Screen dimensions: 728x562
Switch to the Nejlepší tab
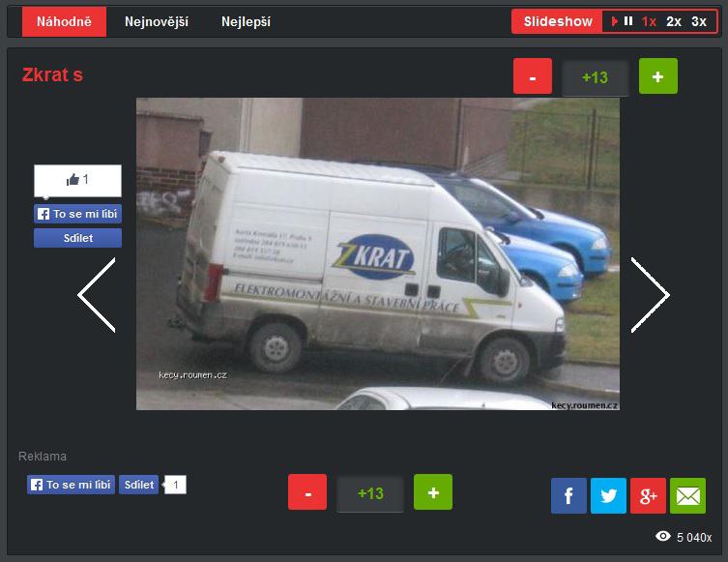pos(246,21)
